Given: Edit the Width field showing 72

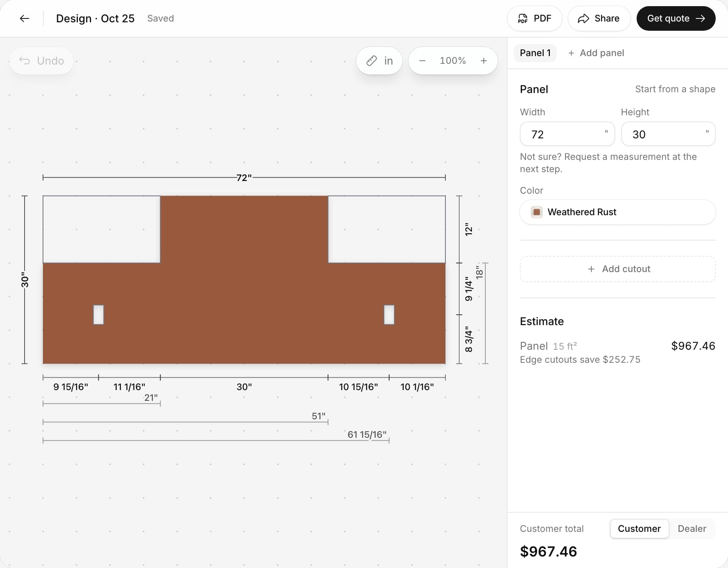Looking at the screenshot, I should click(567, 134).
